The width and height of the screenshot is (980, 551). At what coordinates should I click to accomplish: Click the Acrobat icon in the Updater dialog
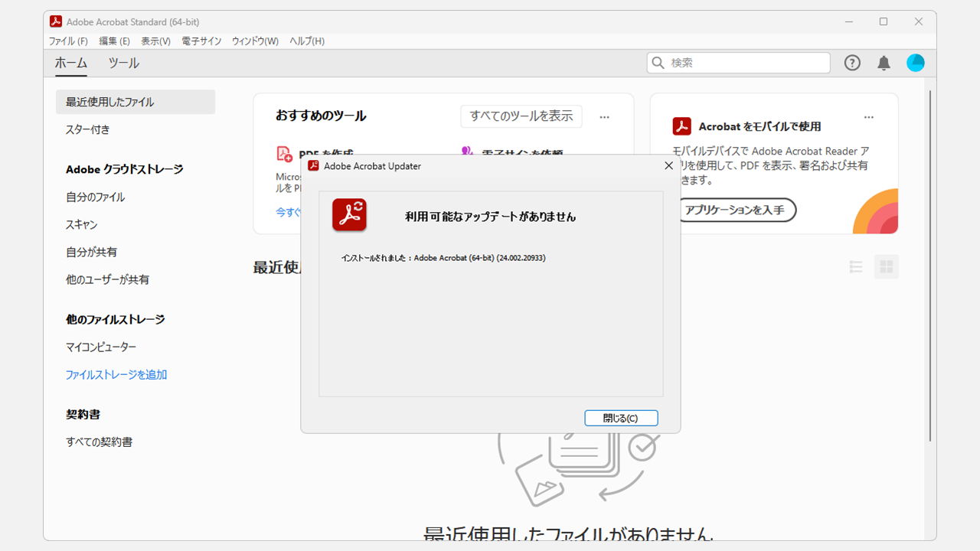point(349,214)
